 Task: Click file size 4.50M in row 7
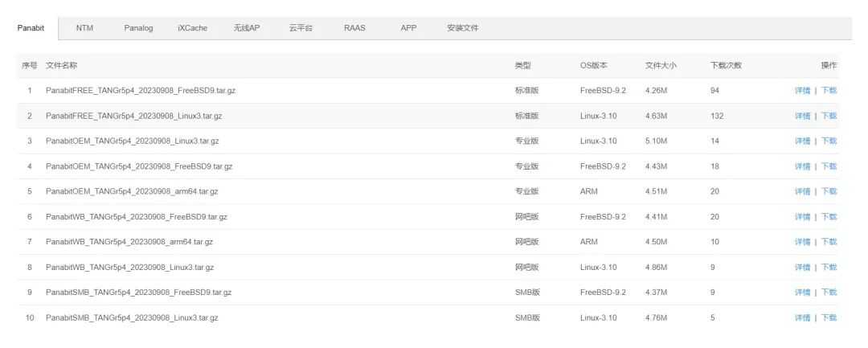[x=656, y=242]
